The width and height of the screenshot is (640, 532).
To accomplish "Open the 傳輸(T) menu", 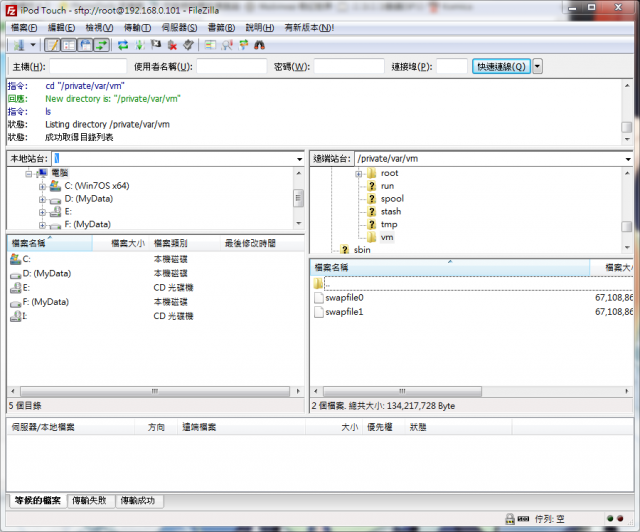I will point(138,27).
